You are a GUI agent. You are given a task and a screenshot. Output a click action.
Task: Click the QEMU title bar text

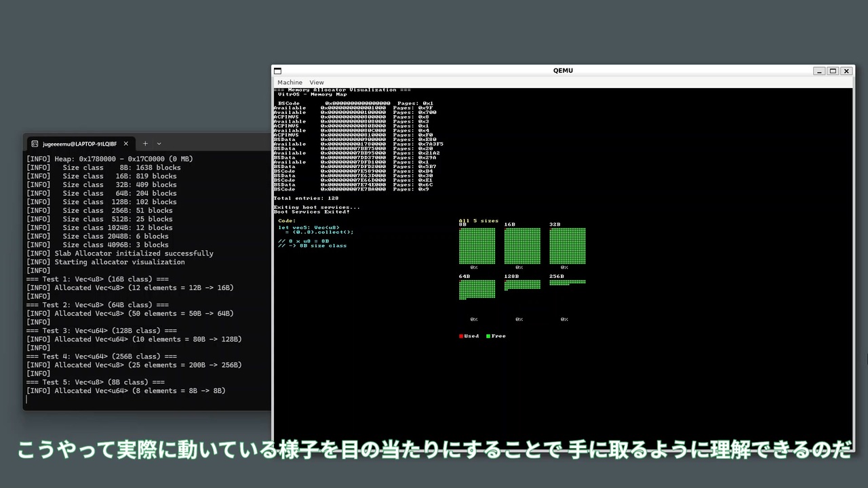coord(563,70)
